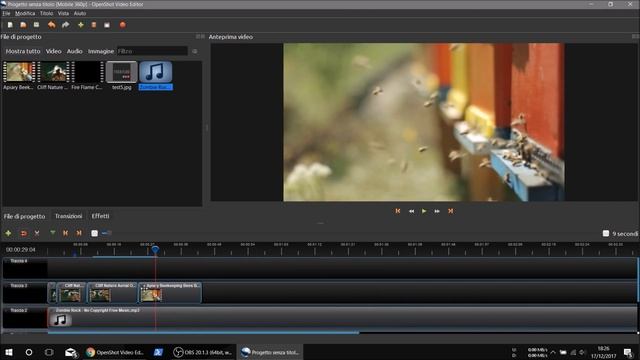Viewport: 640px width, 360px height.
Task: Click the Open Project folder icon
Action: point(23,25)
